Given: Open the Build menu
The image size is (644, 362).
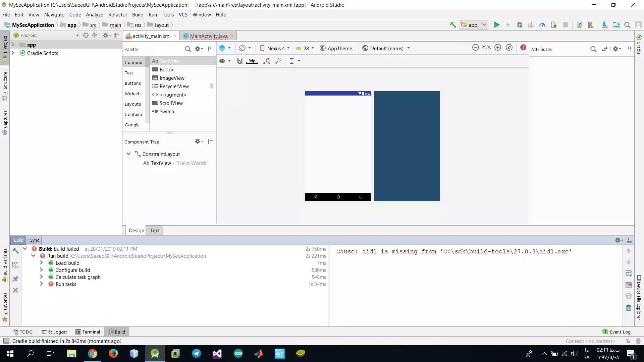Looking at the screenshot, I should (138, 15).
